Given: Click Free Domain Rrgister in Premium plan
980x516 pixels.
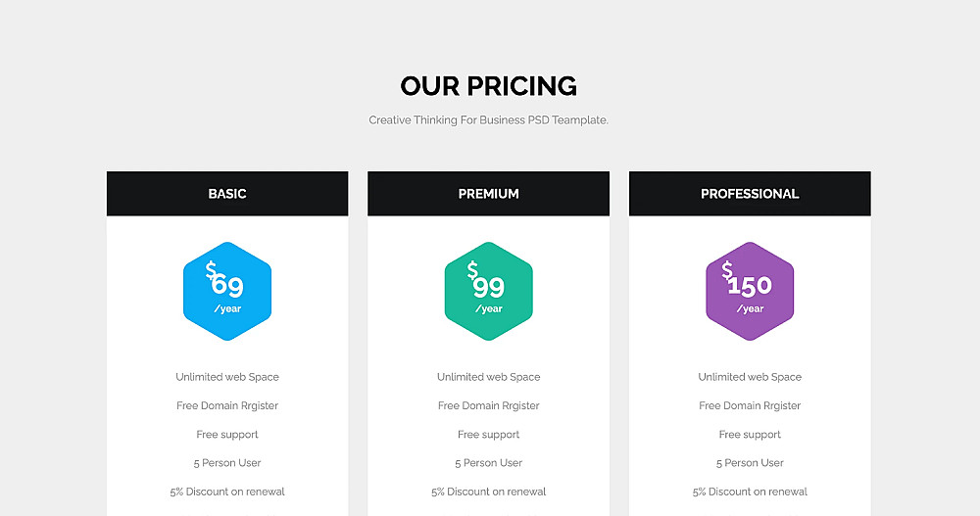Looking at the screenshot, I should point(488,405).
